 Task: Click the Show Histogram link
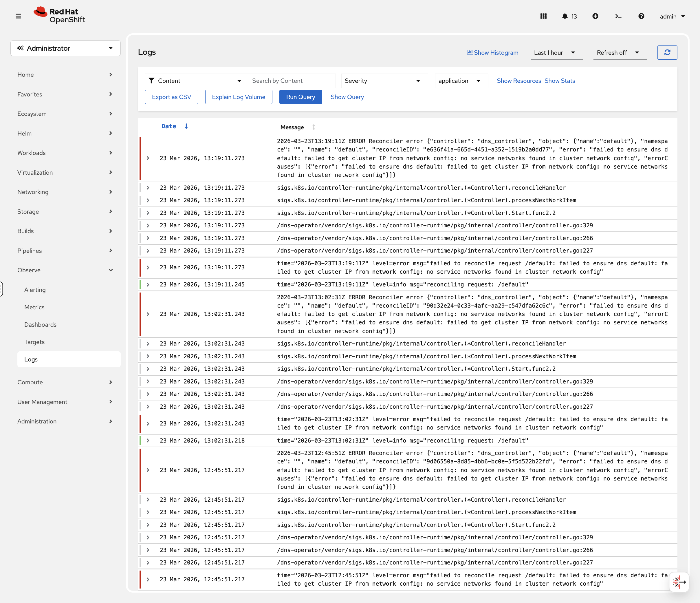click(492, 52)
